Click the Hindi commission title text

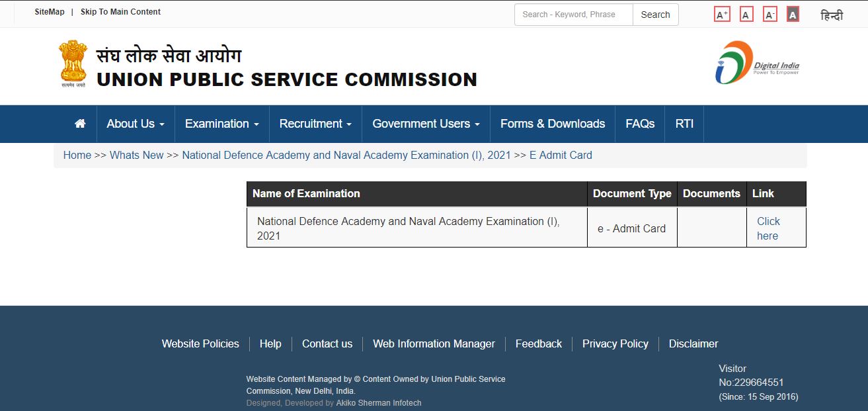coord(169,55)
